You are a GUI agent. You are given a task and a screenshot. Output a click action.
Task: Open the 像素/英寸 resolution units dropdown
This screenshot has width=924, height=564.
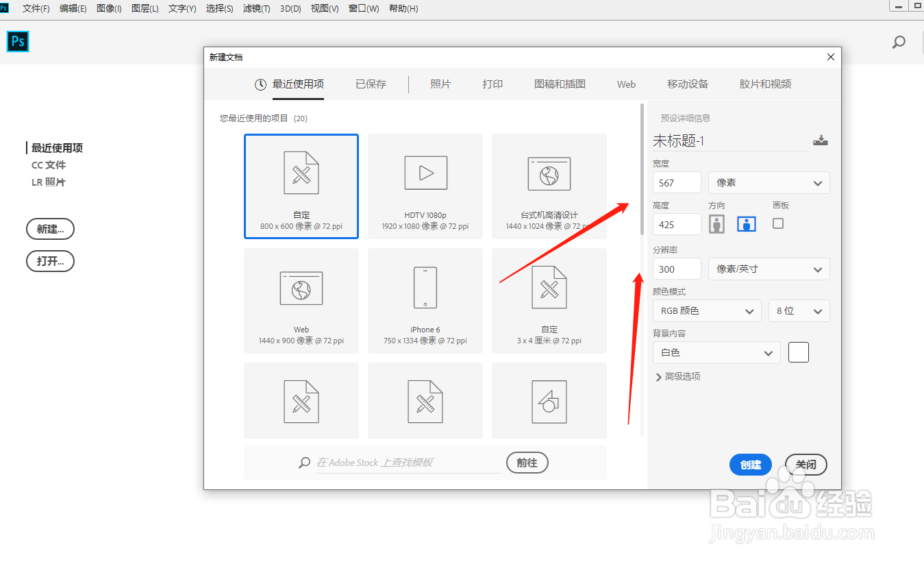pos(769,269)
